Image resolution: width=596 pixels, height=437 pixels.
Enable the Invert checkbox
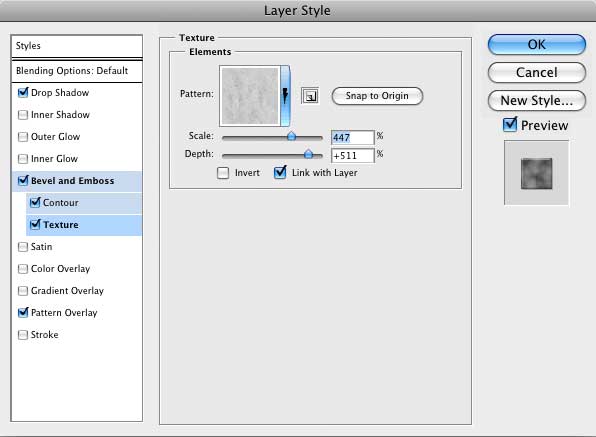tap(223, 173)
